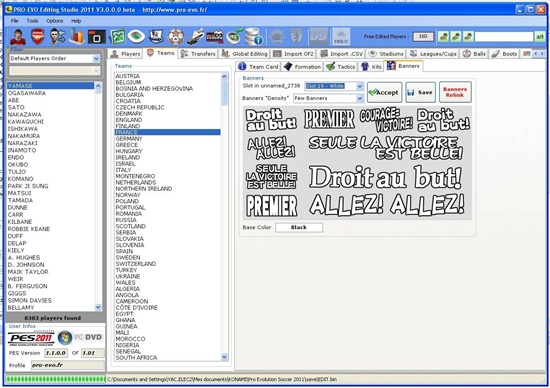The width and height of the screenshot is (550, 388).
Task: Switch to the Tactics sub-tab
Action: pyautogui.click(x=341, y=67)
